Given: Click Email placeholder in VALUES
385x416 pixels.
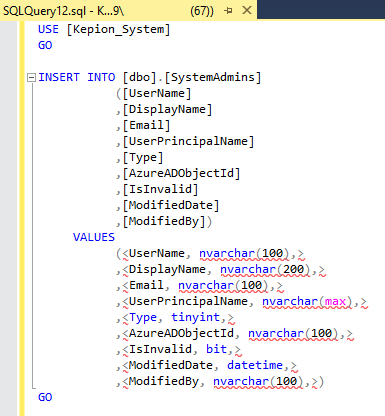Looking at the screenshot, I should coord(146,285).
